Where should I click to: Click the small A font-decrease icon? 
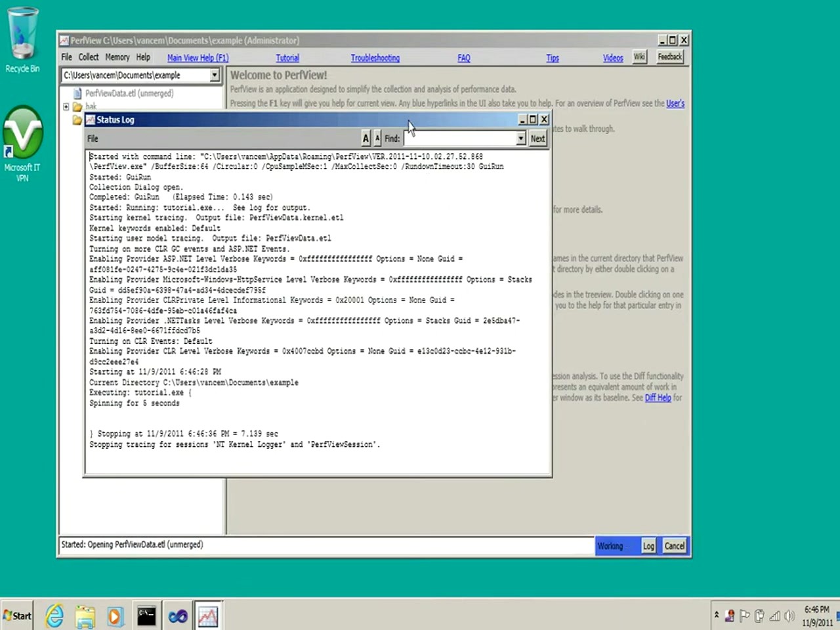click(377, 138)
